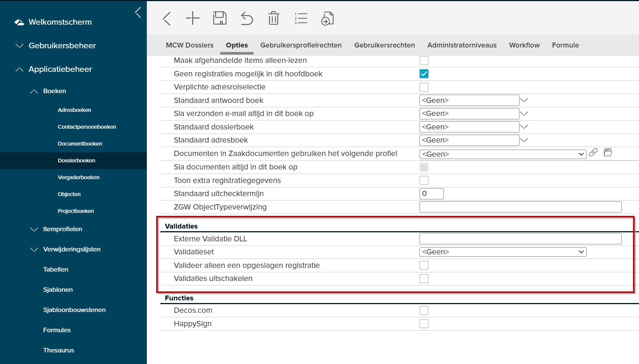Click the Welkomstscherm cloud icon
This screenshot has width=639, height=364.
[19, 22]
